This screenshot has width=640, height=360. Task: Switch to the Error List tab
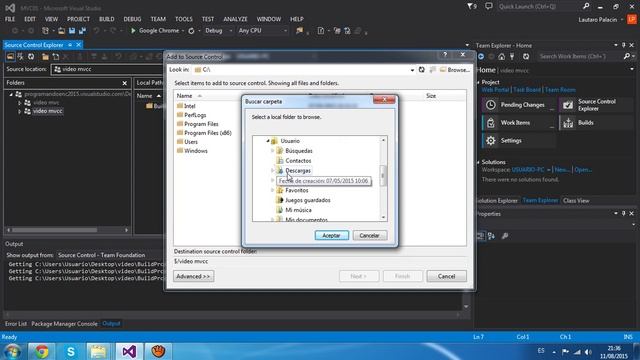click(x=16, y=324)
